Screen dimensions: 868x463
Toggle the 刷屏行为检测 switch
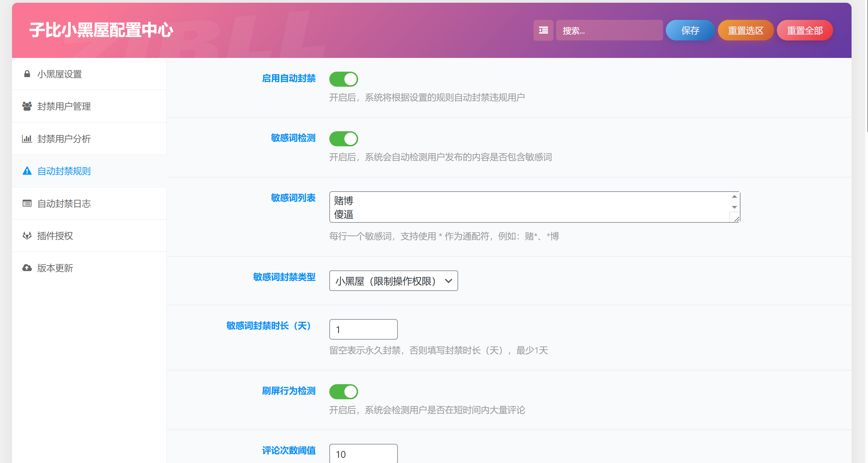coord(344,392)
